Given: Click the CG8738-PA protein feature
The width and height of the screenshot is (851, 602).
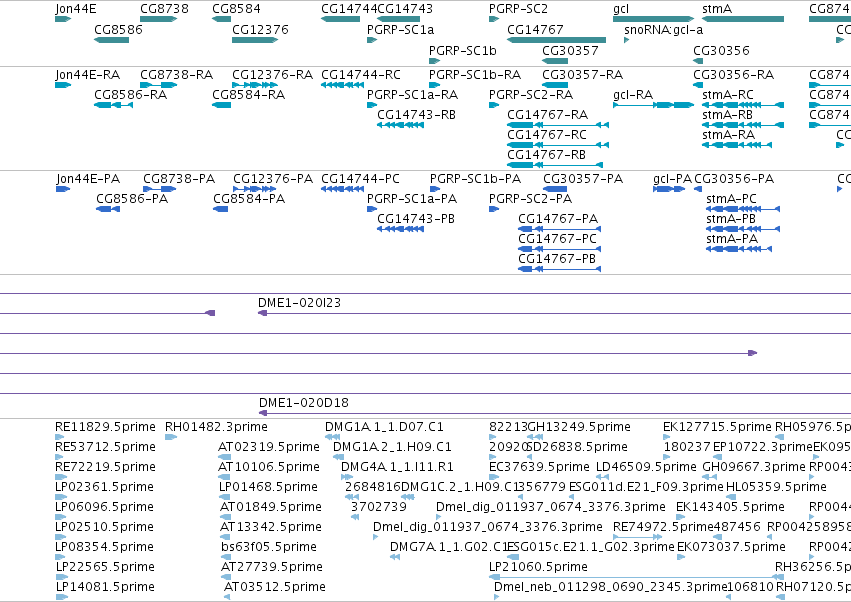Looking at the screenshot, I should pos(160,189).
